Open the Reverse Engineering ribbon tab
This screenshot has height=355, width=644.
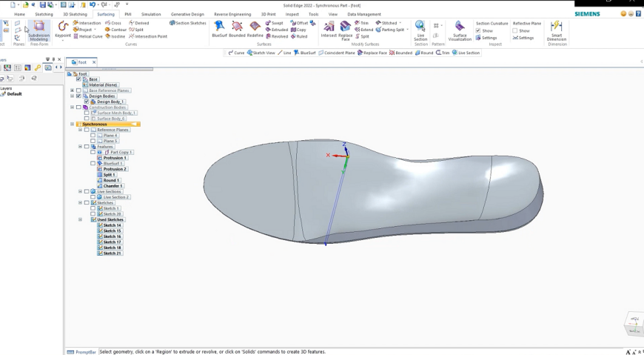tap(232, 14)
